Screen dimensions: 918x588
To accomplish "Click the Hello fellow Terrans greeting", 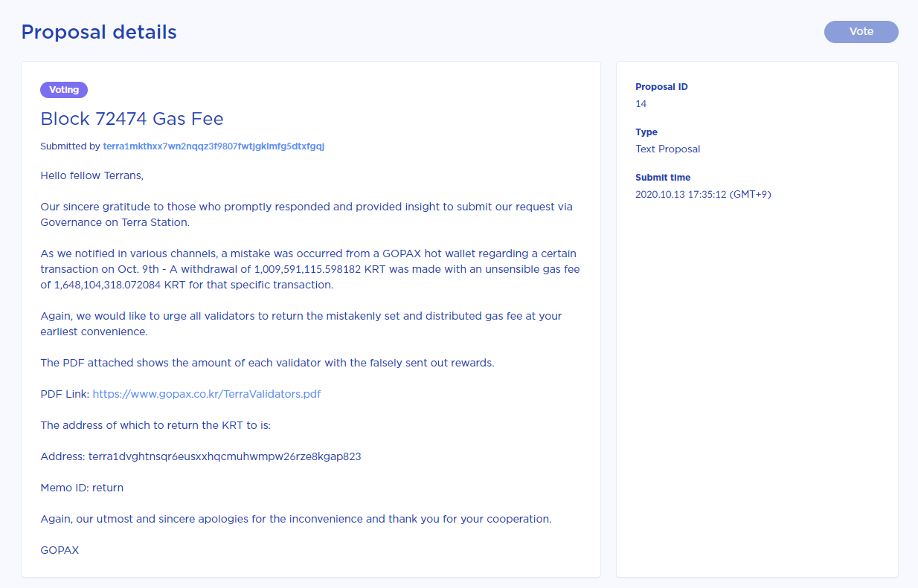I will (92, 176).
